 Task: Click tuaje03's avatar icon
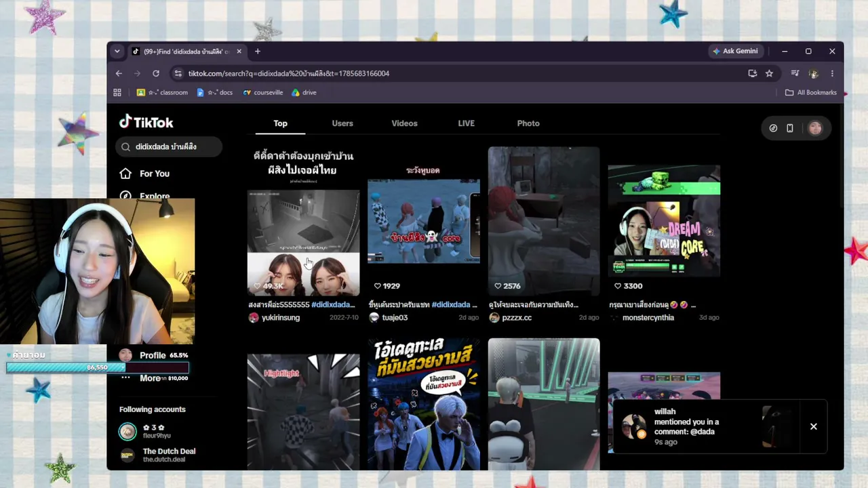tap(374, 317)
